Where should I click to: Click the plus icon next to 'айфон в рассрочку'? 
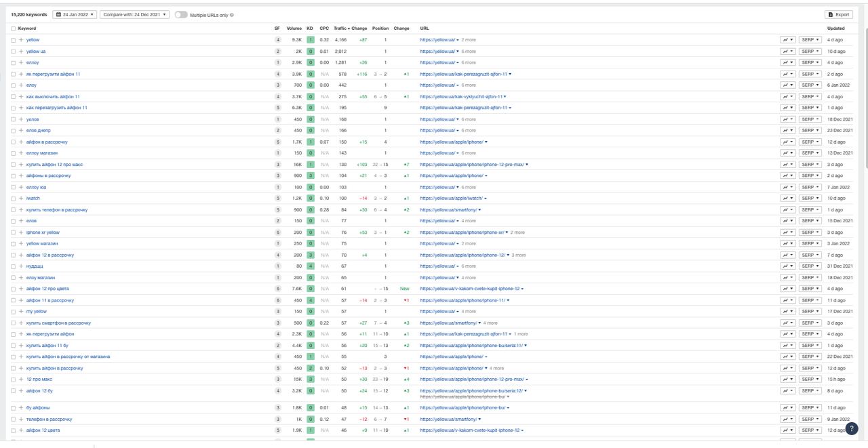[x=21, y=142]
